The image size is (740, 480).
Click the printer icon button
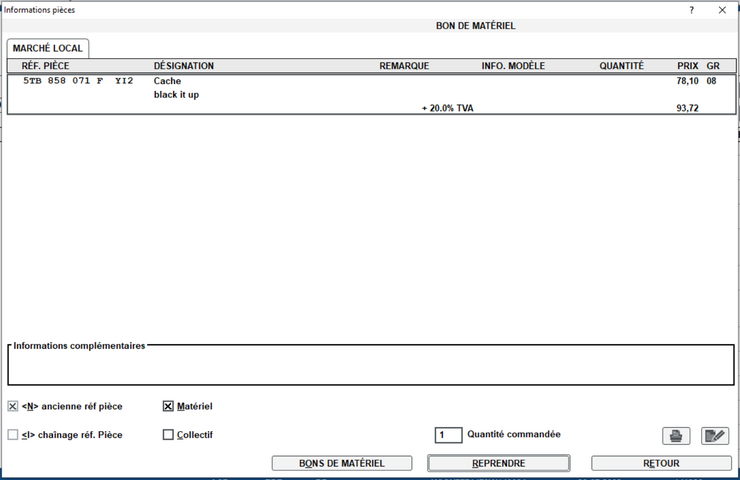676,436
